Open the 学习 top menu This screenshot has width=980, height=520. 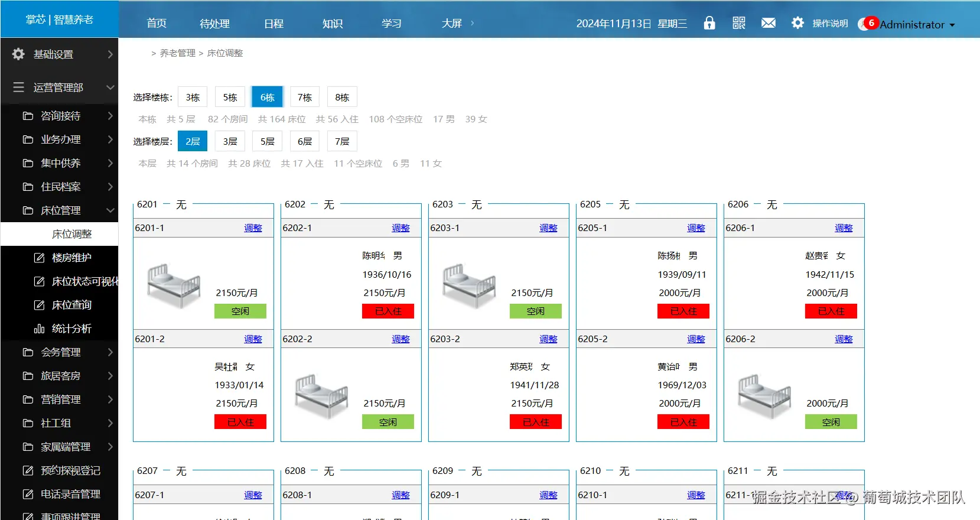coord(392,23)
